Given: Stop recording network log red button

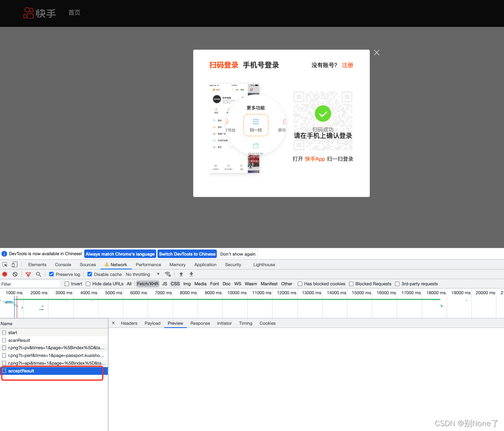Looking at the screenshot, I should click(5, 274).
